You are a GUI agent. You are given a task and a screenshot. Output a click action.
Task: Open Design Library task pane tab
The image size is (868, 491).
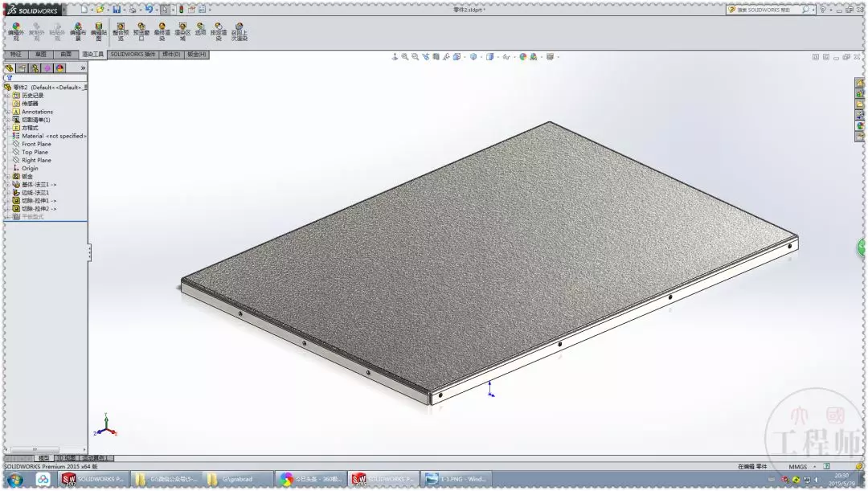coord(860,94)
